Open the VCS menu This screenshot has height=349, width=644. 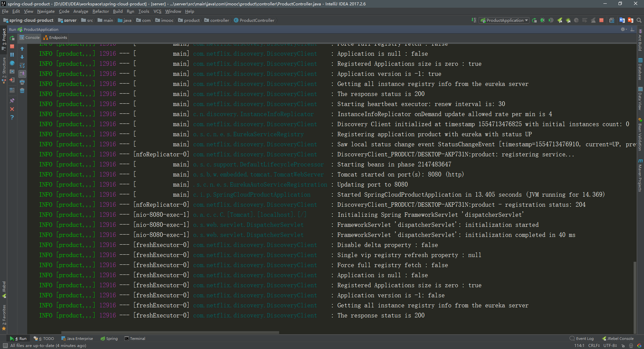(x=157, y=11)
